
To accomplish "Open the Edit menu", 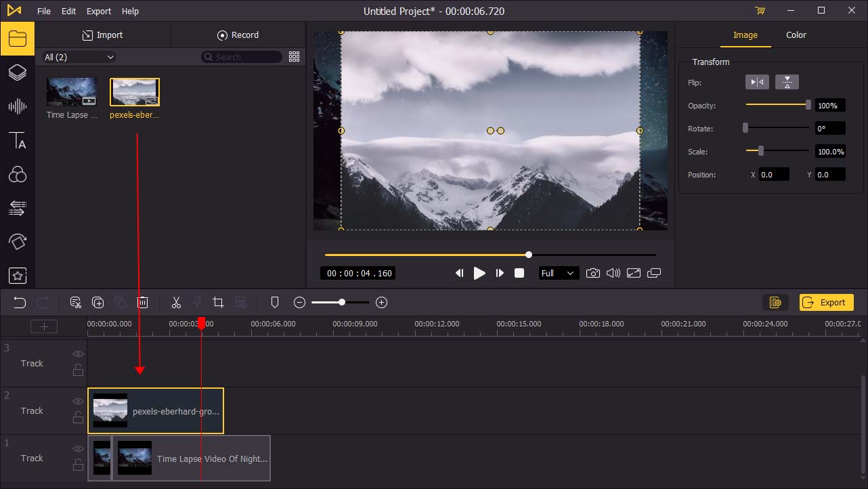I will (68, 11).
